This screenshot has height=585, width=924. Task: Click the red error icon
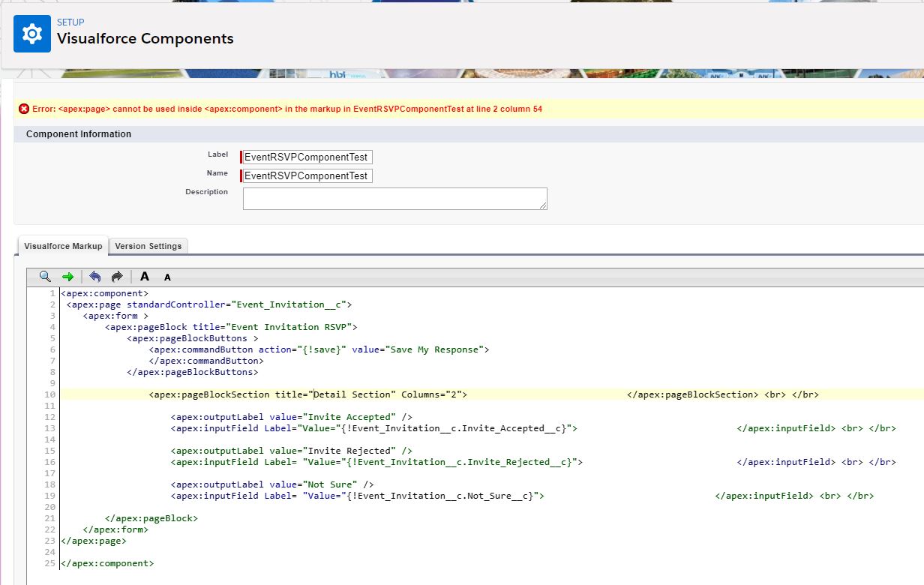tap(24, 109)
